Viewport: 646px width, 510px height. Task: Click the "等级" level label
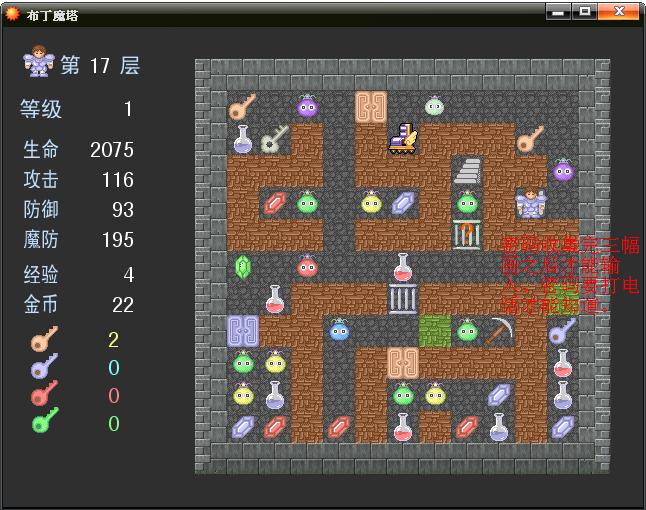[x=41, y=109]
